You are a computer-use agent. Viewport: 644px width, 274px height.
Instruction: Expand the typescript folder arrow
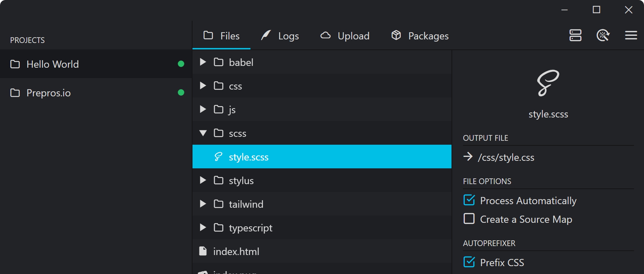click(203, 227)
